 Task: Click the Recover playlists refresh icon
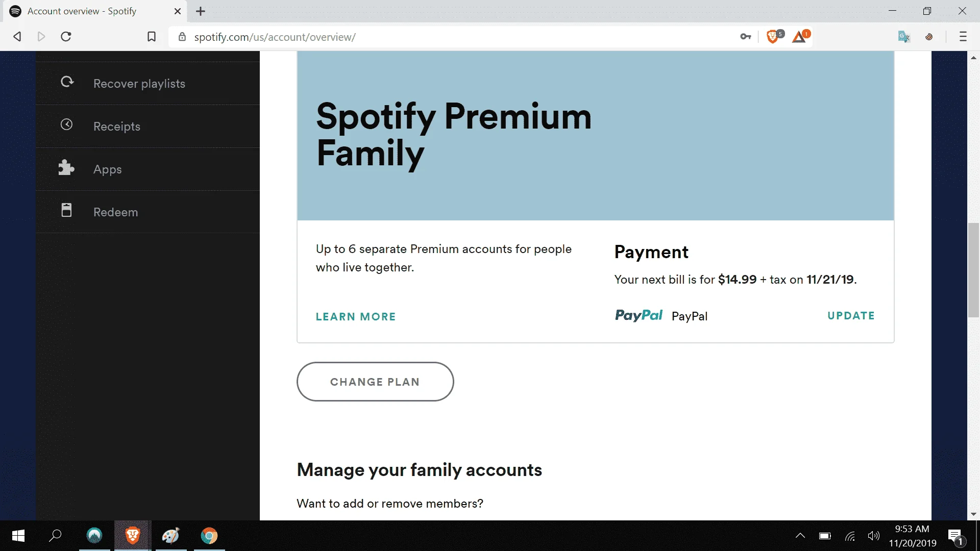pyautogui.click(x=67, y=82)
